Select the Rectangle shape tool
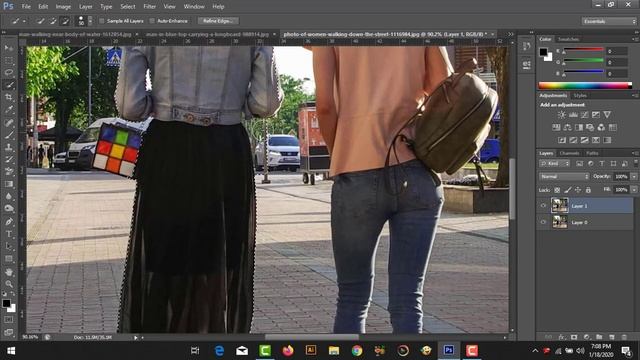 (9, 259)
